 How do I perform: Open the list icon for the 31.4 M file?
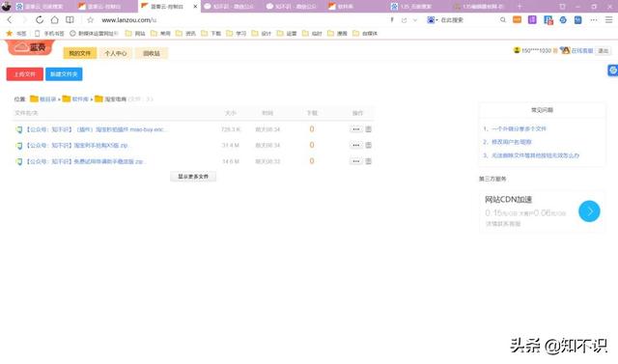pyautogui.click(x=369, y=145)
